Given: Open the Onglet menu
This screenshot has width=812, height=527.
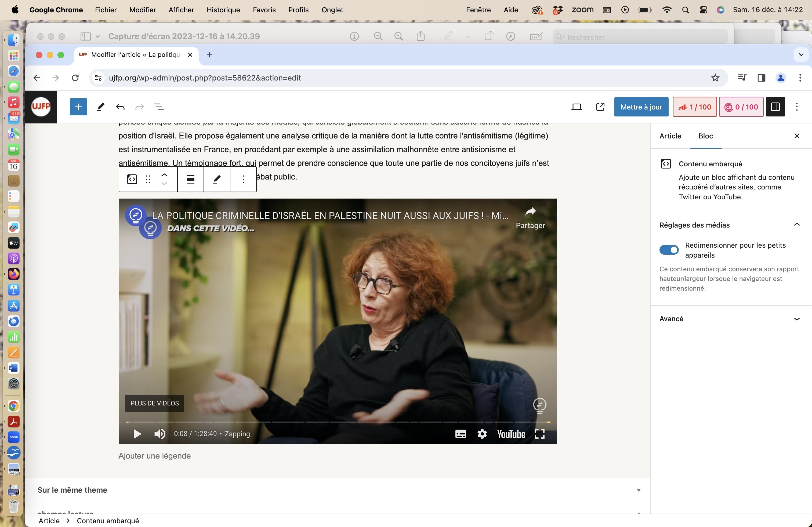Looking at the screenshot, I should 332,10.
